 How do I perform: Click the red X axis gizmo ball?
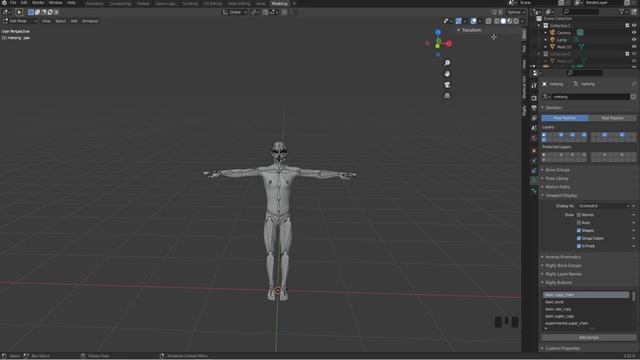[449, 43]
